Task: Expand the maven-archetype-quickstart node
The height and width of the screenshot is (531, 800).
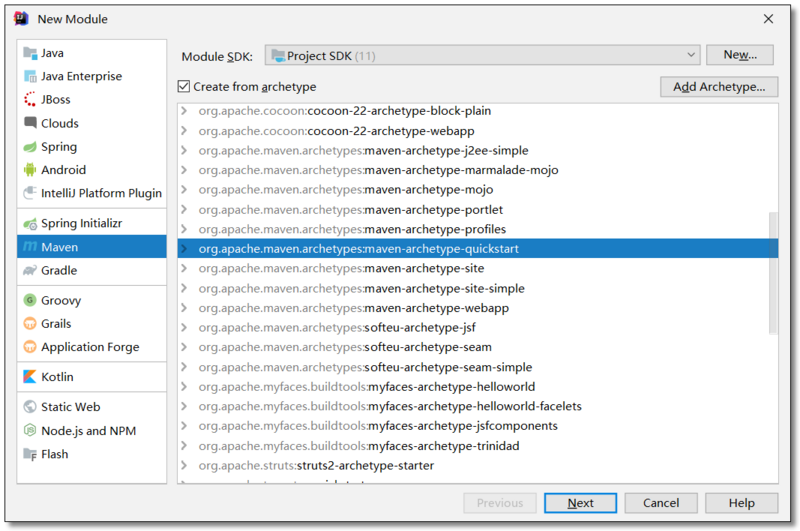Action: pyautogui.click(x=184, y=249)
